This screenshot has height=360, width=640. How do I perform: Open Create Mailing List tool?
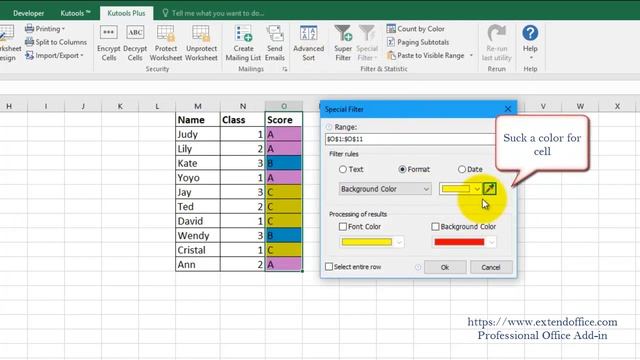tap(243, 43)
